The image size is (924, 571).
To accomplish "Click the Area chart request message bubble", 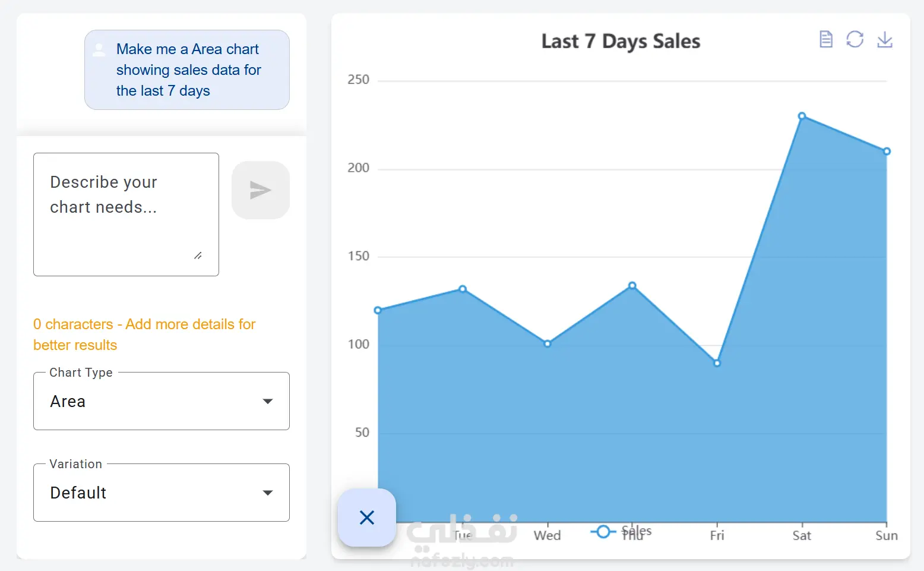I will point(187,70).
